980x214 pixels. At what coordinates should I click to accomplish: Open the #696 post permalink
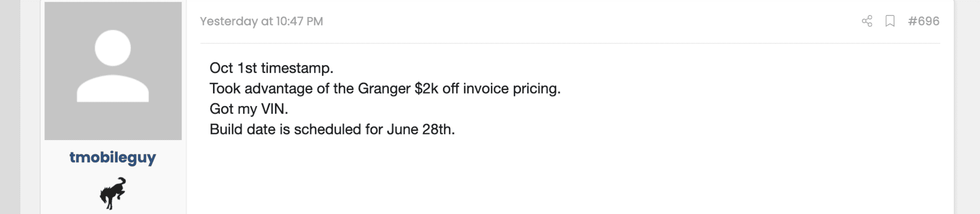923,21
